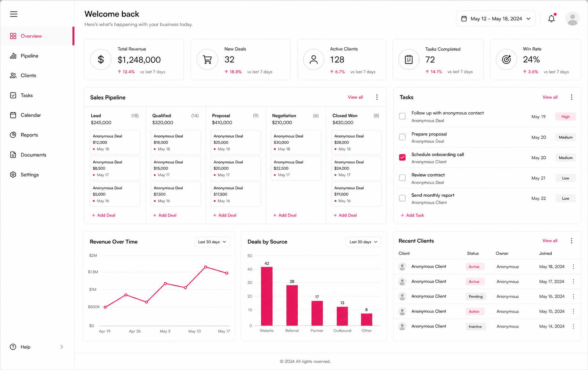The width and height of the screenshot is (588, 370).
Task: Click the Referral bar showing 28
Action: click(x=292, y=305)
